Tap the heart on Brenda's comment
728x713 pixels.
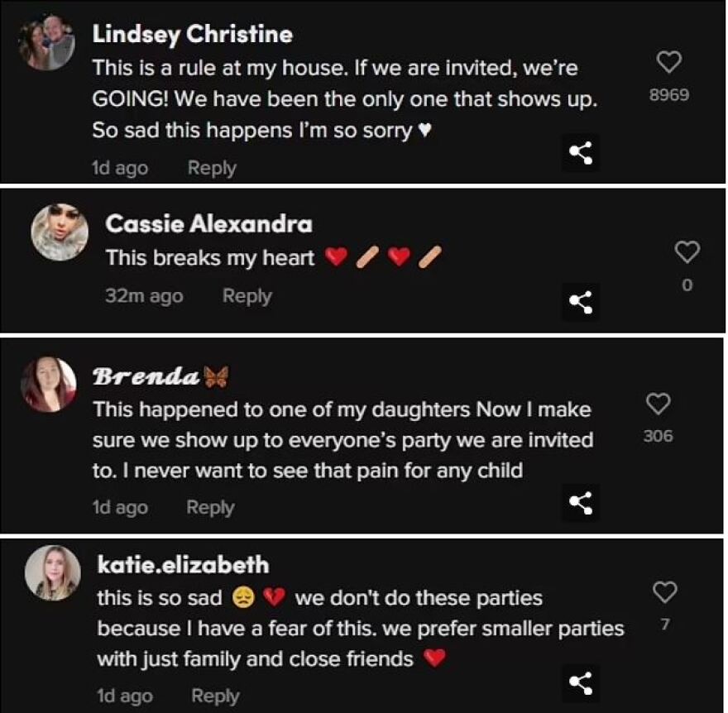click(658, 404)
